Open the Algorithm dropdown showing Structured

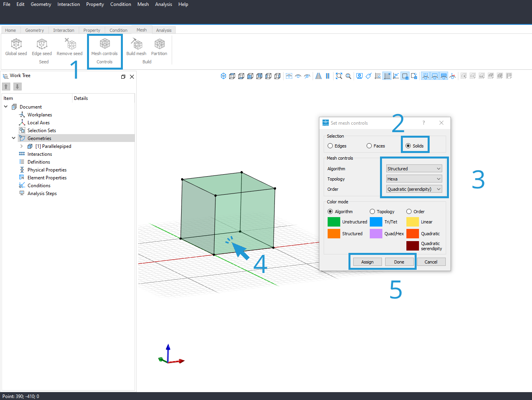click(414, 168)
